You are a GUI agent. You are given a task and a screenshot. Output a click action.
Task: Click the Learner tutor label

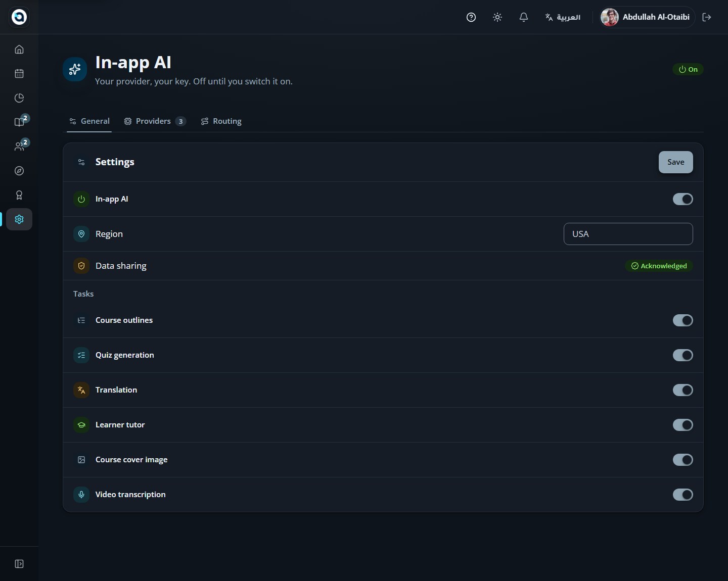[x=120, y=425]
